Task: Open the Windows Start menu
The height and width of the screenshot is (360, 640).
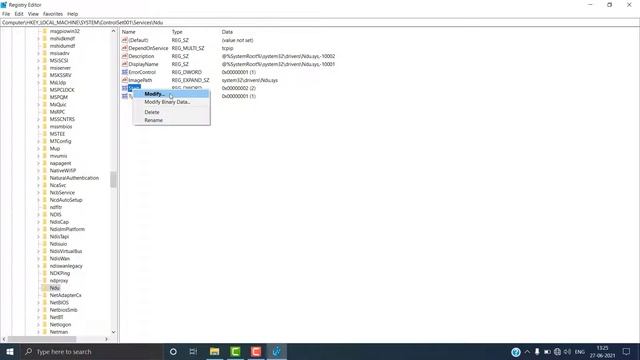Action: (10, 351)
